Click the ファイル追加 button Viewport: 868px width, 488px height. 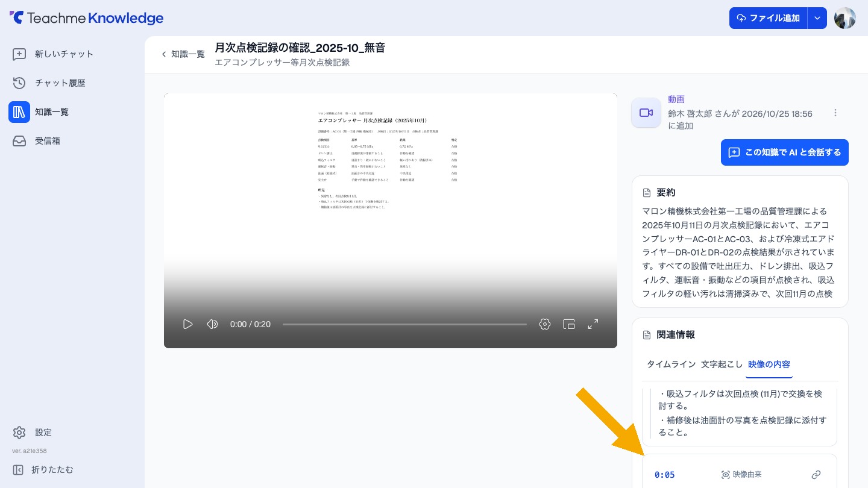(768, 18)
